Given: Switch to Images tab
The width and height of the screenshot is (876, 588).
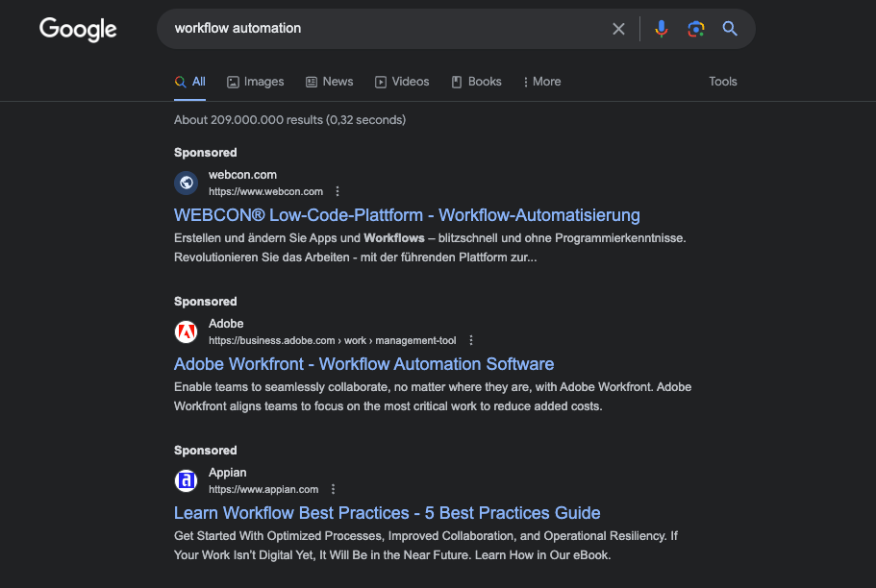Looking at the screenshot, I should pos(256,82).
